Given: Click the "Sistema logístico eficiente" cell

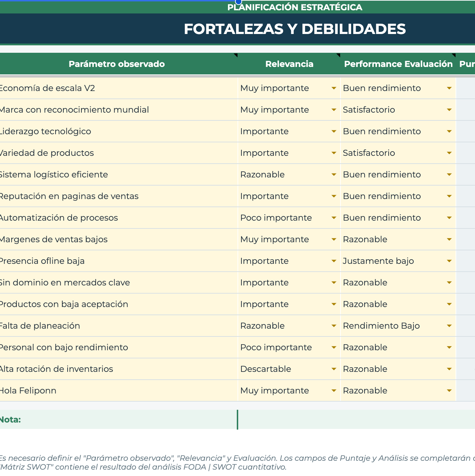Looking at the screenshot, I should click(x=119, y=175).
